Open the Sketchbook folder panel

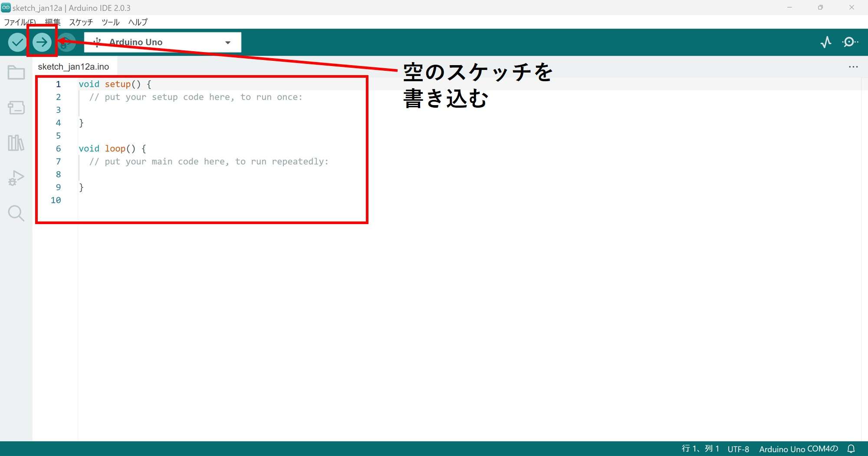(16, 73)
